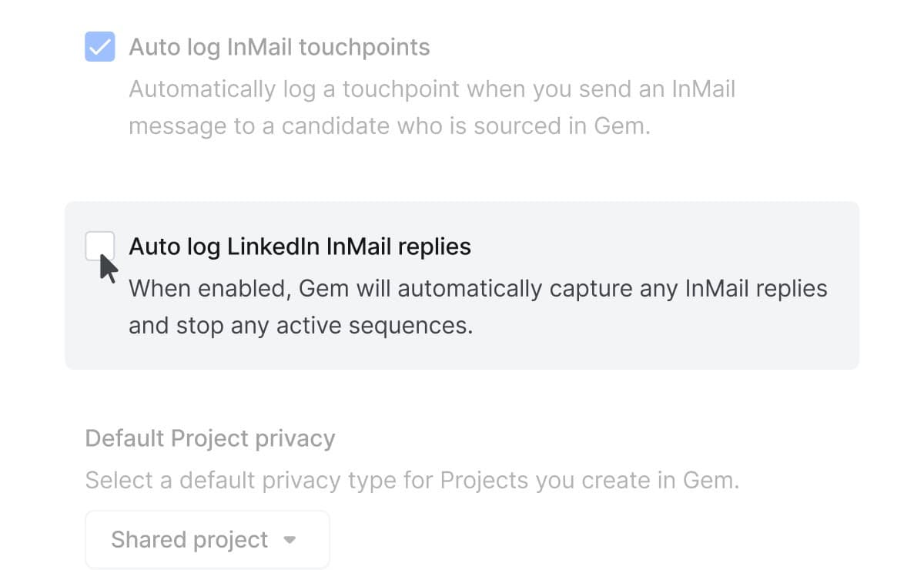This screenshot has width=924, height=570.
Task: Check the unchecked InMail replies checkbox
Action: pyautogui.click(x=101, y=245)
